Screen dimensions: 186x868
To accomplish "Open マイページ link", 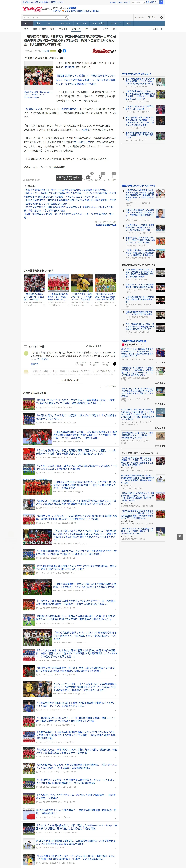I will (139, 18).
